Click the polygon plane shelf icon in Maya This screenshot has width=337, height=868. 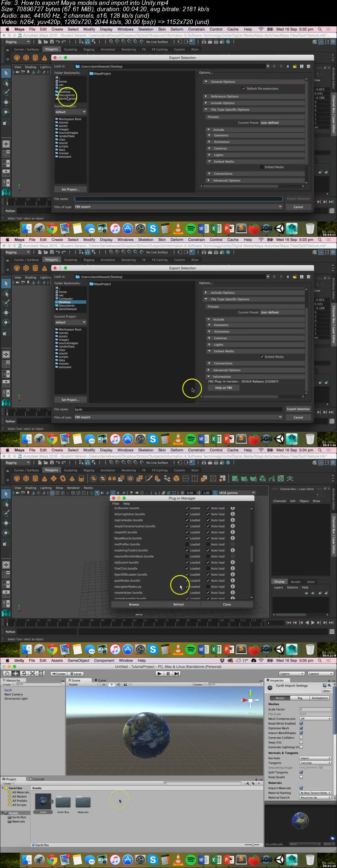point(54,478)
